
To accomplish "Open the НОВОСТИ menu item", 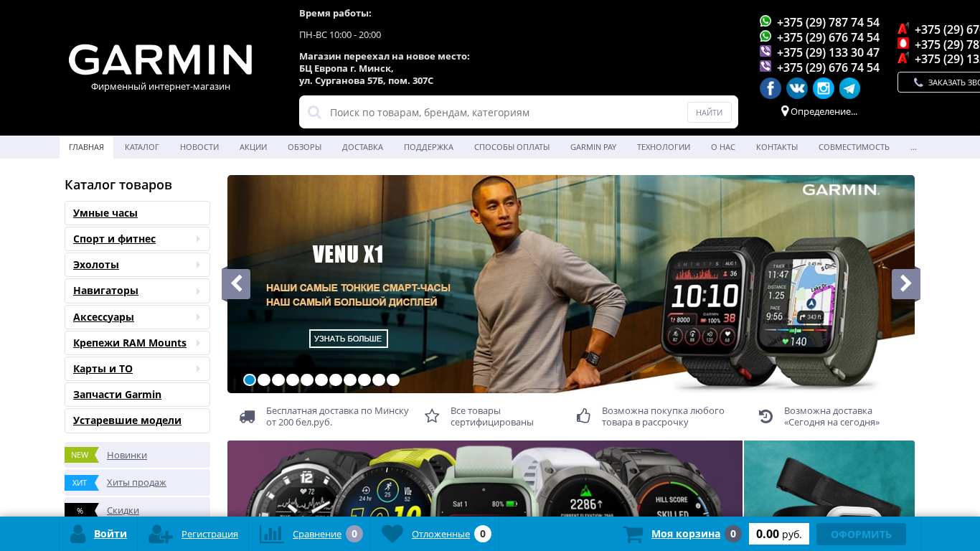I will 199,147.
